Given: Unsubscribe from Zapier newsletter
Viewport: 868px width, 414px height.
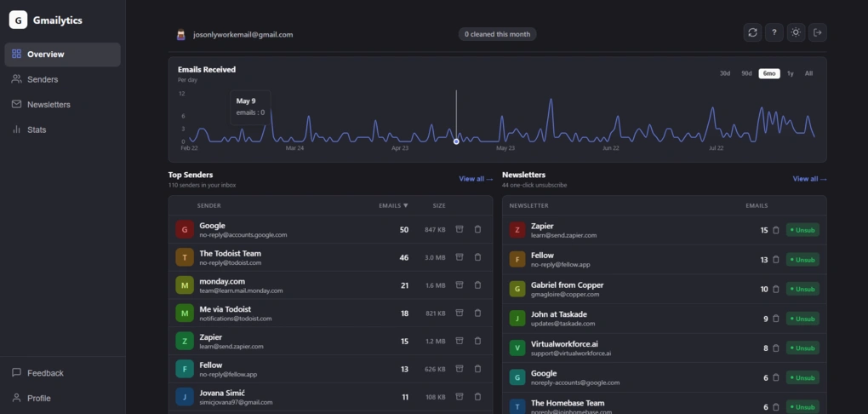Looking at the screenshot, I should (802, 230).
